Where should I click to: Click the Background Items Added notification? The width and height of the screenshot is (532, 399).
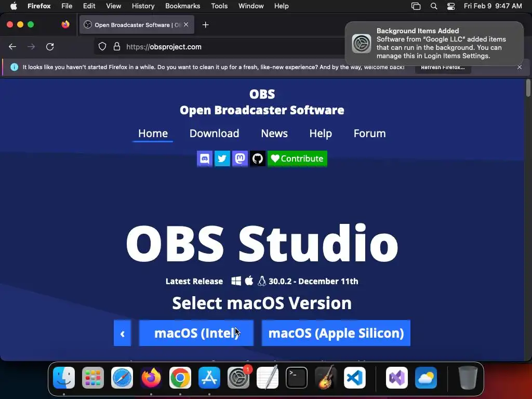[434, 44]
